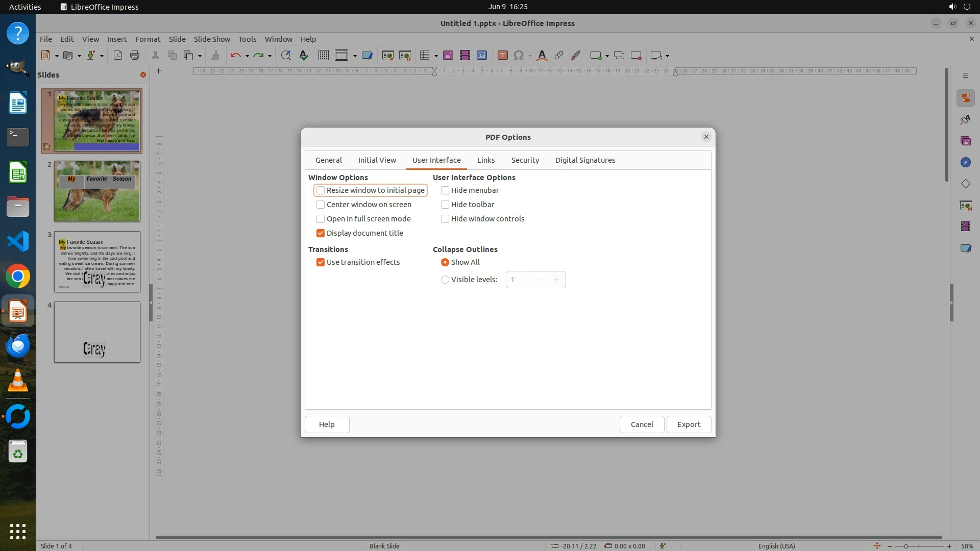
Task: Enable Resize window to initial page
Action: (321, 190)
